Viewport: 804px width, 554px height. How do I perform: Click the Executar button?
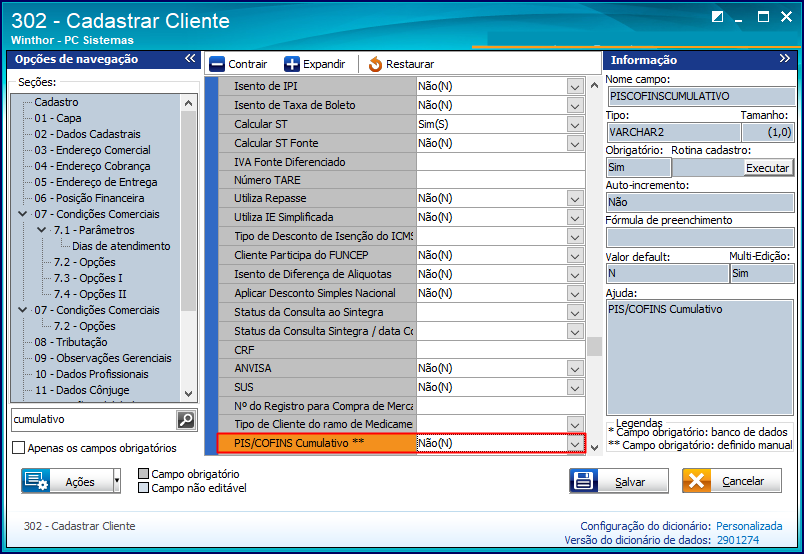click(x=767, y=168)
